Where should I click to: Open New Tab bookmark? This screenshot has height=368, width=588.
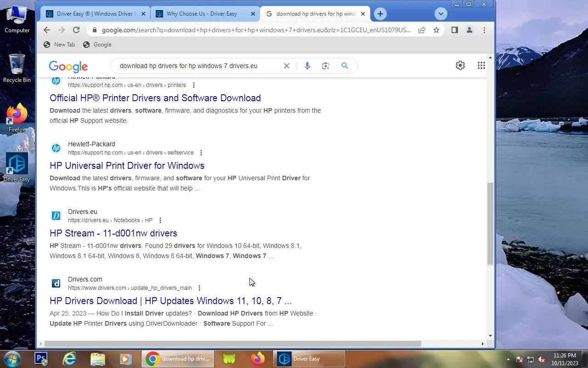point(59,45)
